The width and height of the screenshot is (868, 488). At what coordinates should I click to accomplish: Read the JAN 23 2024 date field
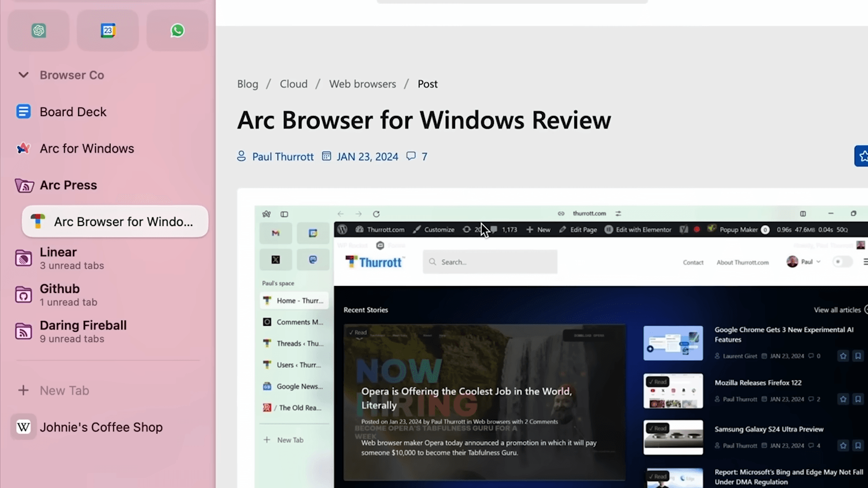(x=367, y=156)
